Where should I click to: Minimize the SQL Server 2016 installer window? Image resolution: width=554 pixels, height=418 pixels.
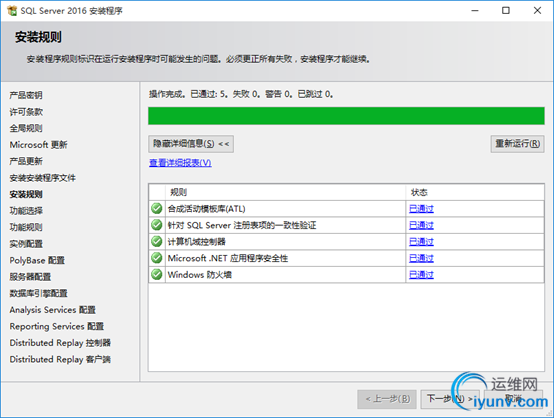click(x=475, y=11)
